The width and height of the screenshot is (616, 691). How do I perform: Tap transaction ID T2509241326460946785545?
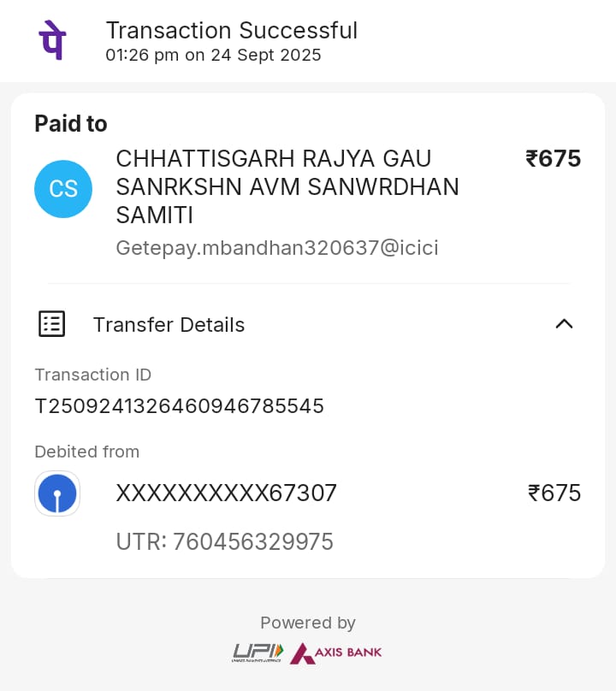(179, 405)
